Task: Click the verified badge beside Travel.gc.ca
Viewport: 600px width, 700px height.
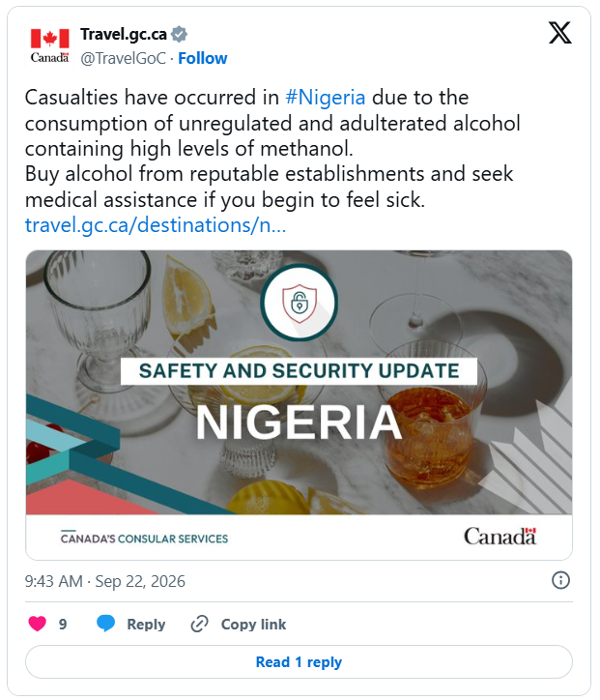Action: 180,35
